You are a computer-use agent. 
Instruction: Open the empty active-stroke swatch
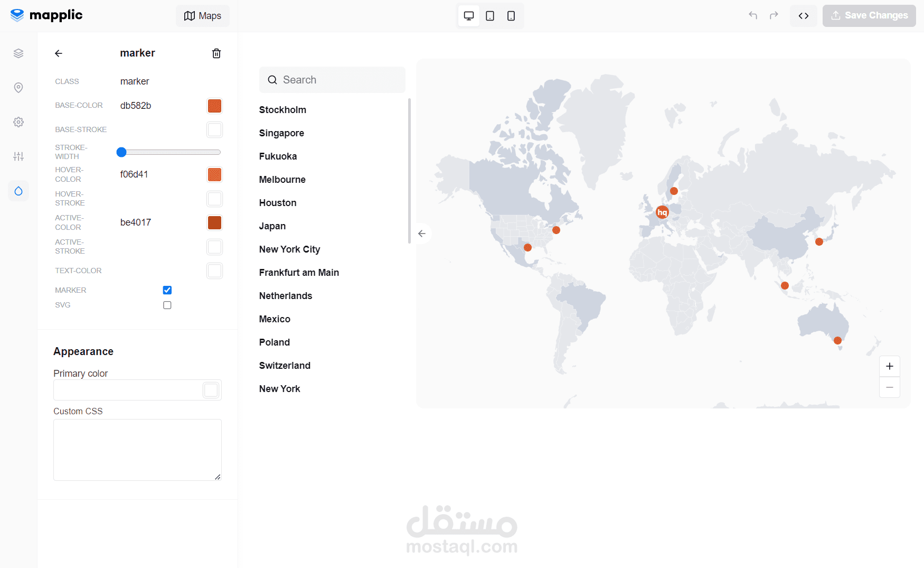click(x=214, y=247)
